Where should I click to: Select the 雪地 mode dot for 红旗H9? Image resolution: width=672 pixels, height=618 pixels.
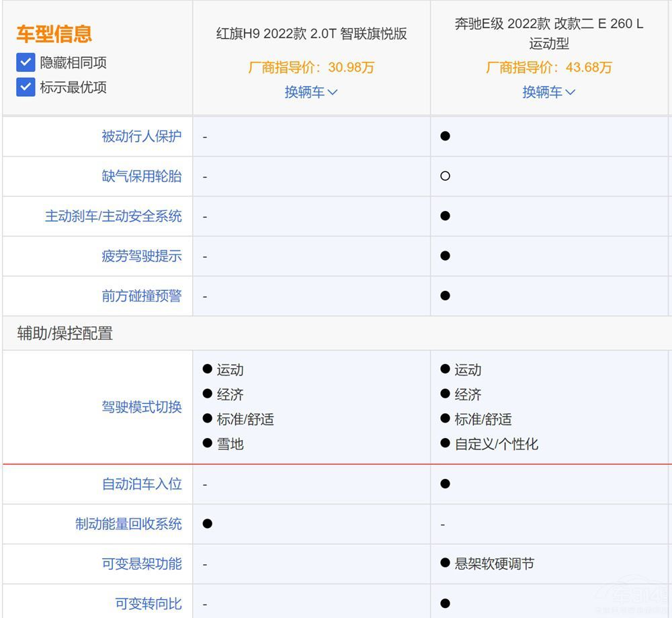206,444
